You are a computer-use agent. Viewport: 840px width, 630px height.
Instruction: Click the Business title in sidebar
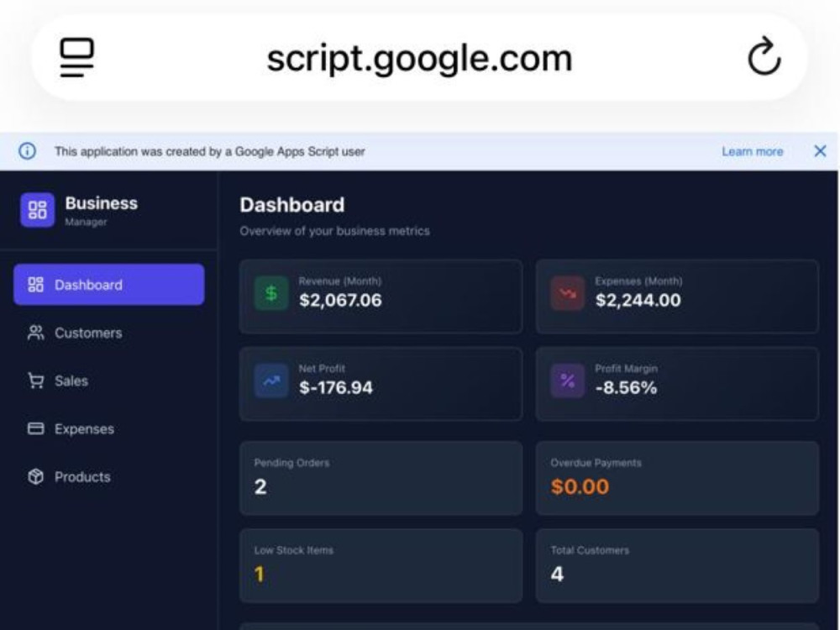click(x=102, y=203)
